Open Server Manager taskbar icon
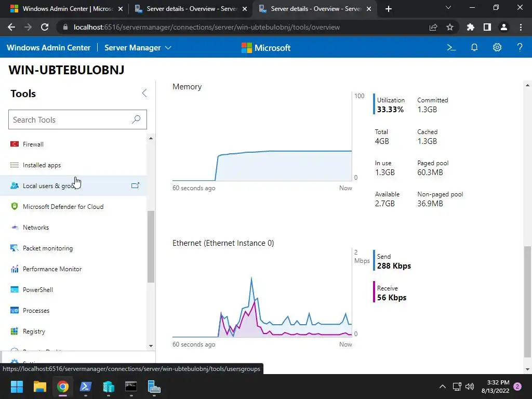The height and width of the screenshot is (399, 532). [154, 387]
